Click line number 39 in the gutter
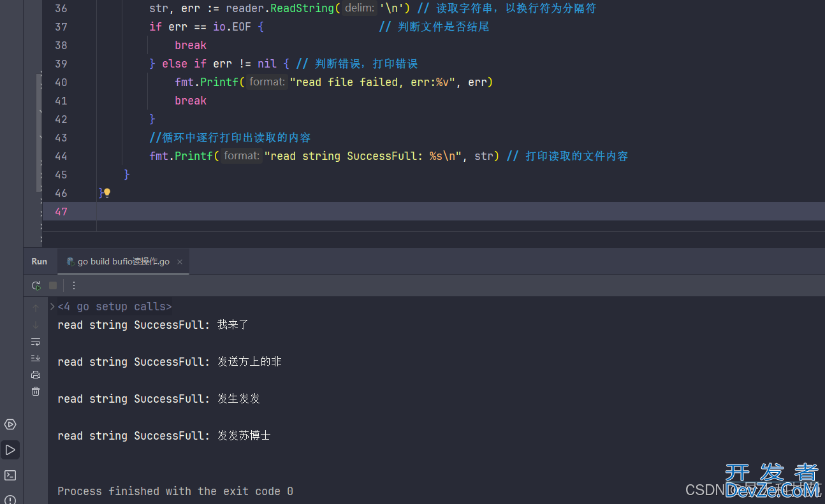825x504 pixels. click(x=61, y=64)
